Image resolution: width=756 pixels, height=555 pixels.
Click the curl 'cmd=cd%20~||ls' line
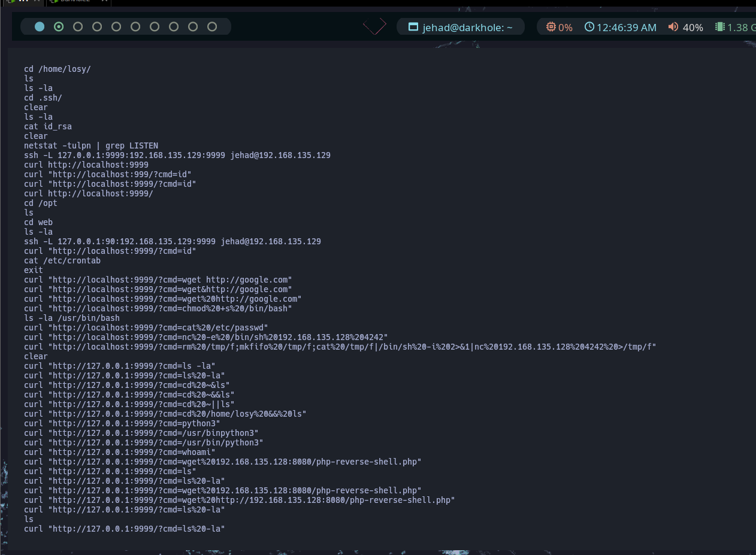[129, 404]
